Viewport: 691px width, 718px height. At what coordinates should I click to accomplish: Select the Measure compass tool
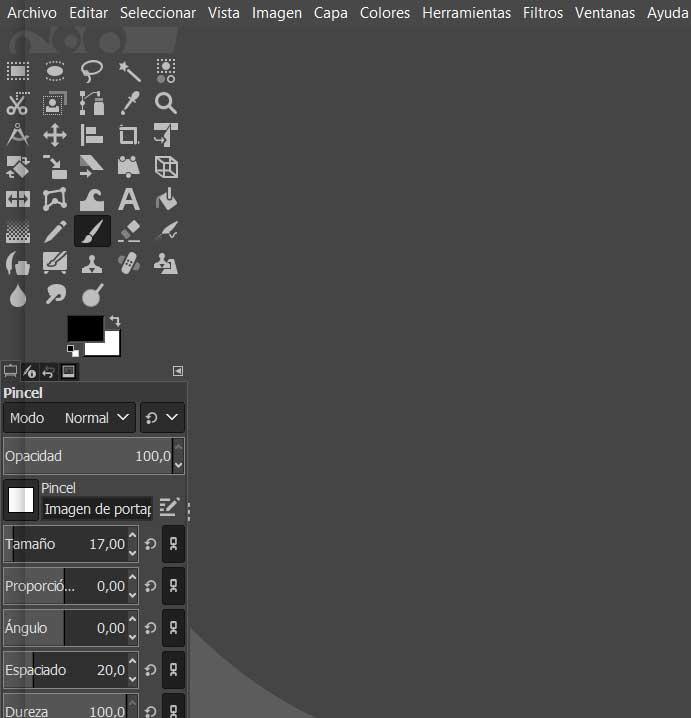click(18, 135)
